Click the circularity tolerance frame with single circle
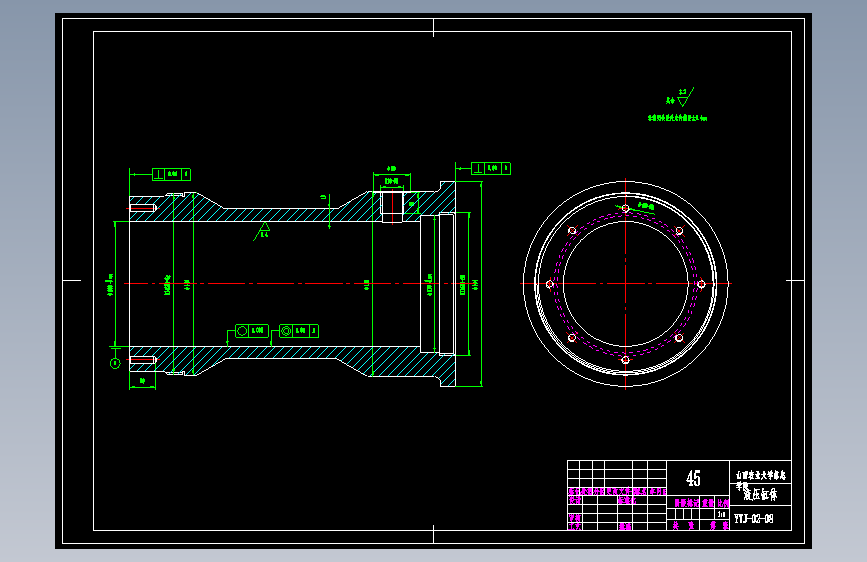 [252, 331]
